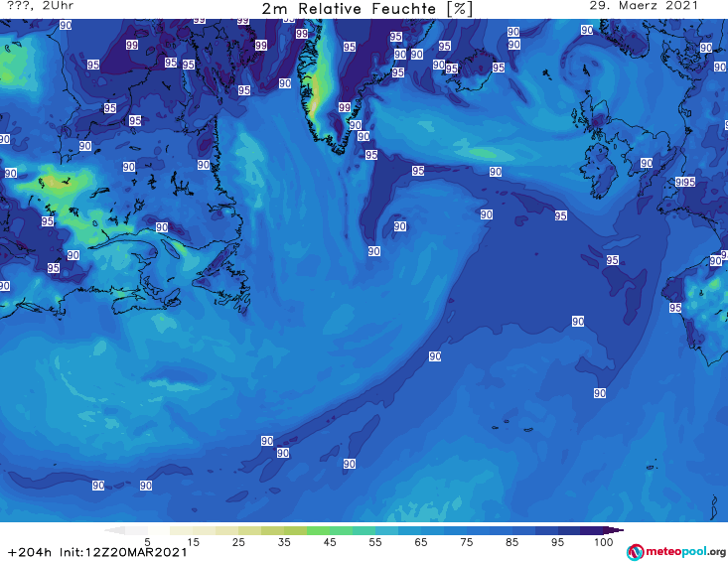Image resolution: width=728 pixels, height=562 pixels.
Task: Click the legend value '25'
Action: click(238, 542)
